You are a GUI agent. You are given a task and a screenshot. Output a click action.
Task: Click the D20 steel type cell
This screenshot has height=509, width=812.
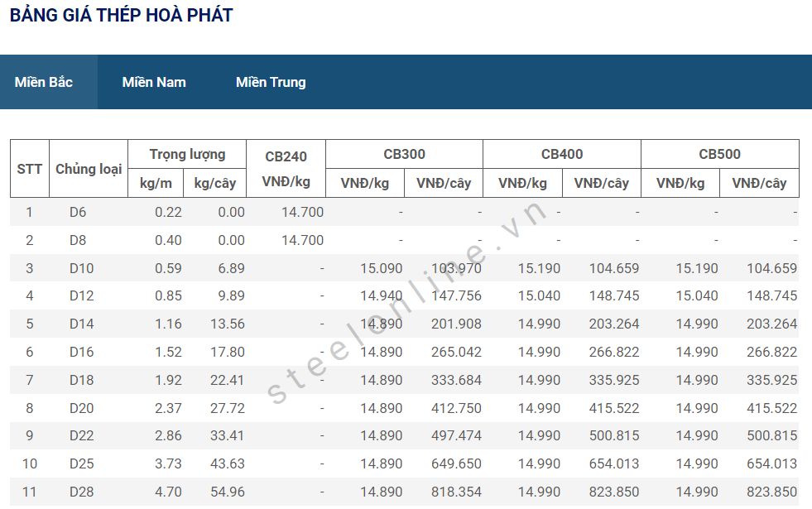coord(82,408)
